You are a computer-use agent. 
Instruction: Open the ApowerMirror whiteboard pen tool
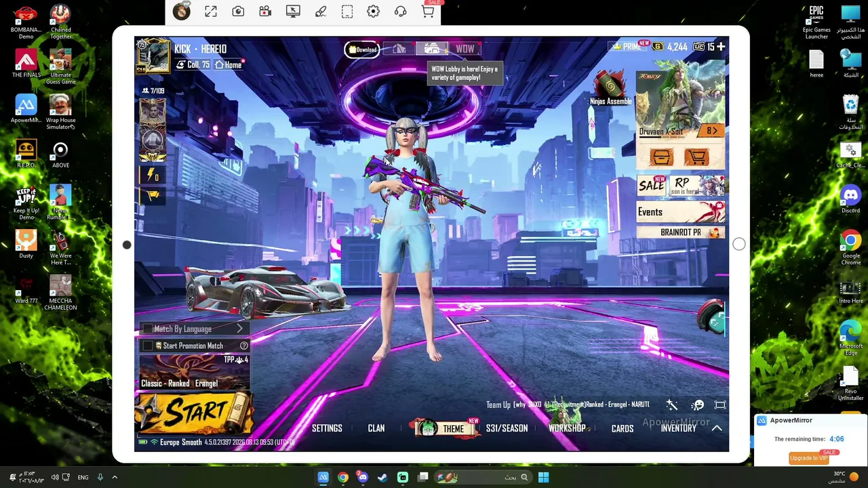[321, 12]
